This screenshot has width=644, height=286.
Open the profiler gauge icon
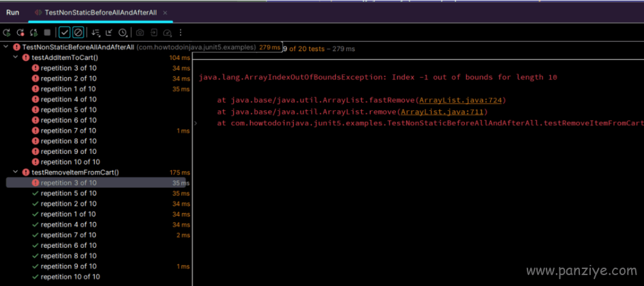click(x=167, y=33)
